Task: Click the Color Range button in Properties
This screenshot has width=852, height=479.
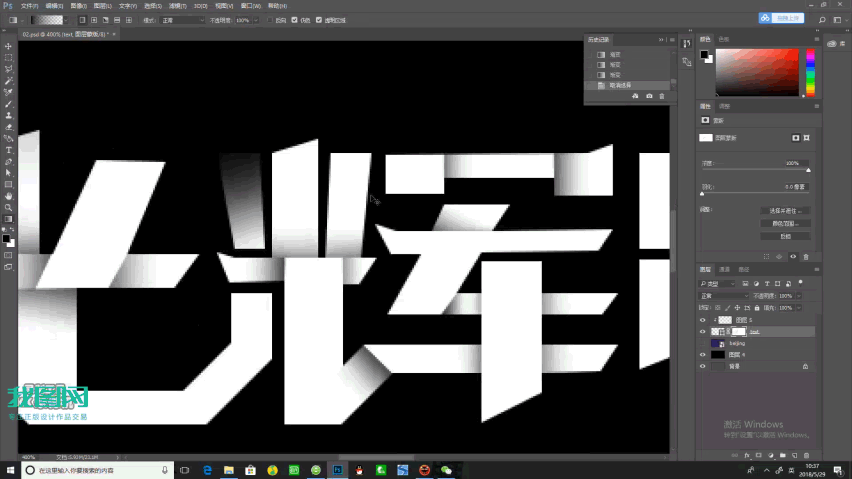Action: tap(785, 224)
